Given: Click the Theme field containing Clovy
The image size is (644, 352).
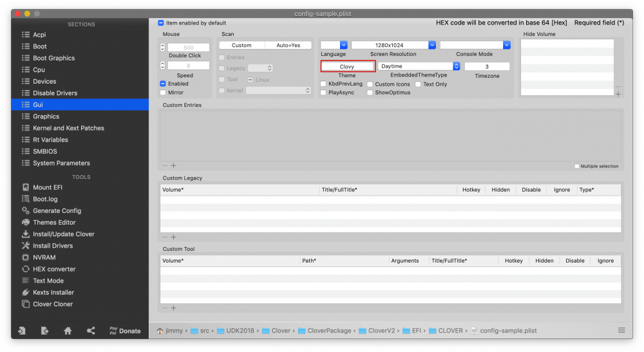Looking at the screenshot, I should click(348, 66).
